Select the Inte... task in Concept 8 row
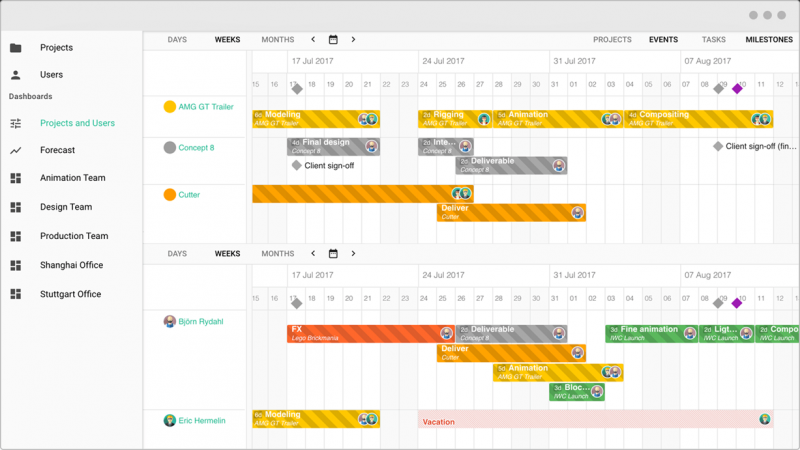 [446, 147]
